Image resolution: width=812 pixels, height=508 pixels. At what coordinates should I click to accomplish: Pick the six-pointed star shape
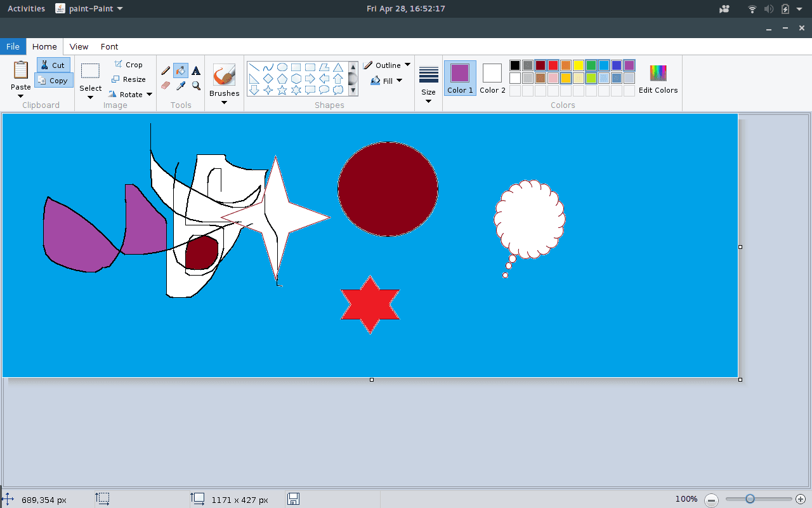(296, 90)
